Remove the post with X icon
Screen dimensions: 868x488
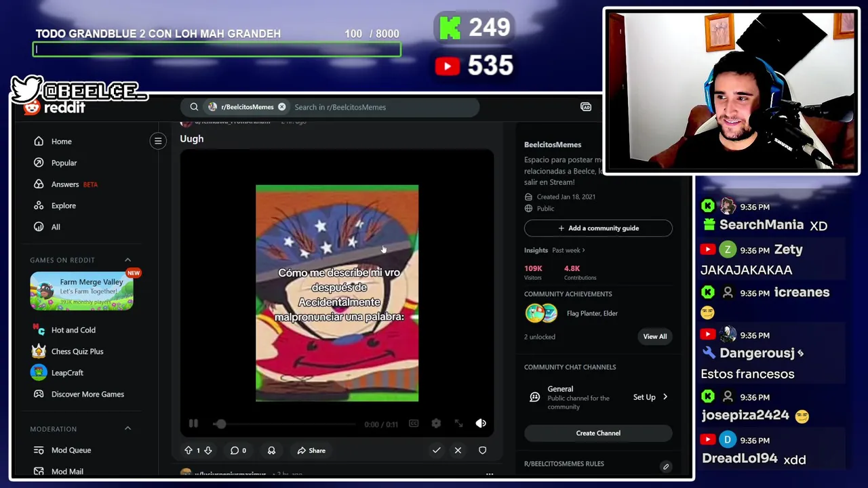point(458,450)
